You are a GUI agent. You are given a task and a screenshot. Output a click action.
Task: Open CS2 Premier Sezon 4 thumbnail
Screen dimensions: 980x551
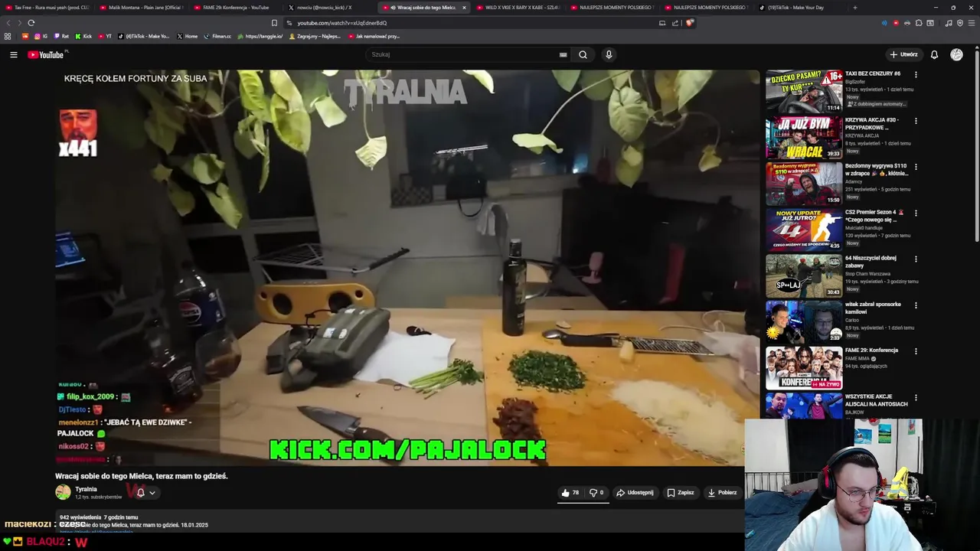[804, 230]
